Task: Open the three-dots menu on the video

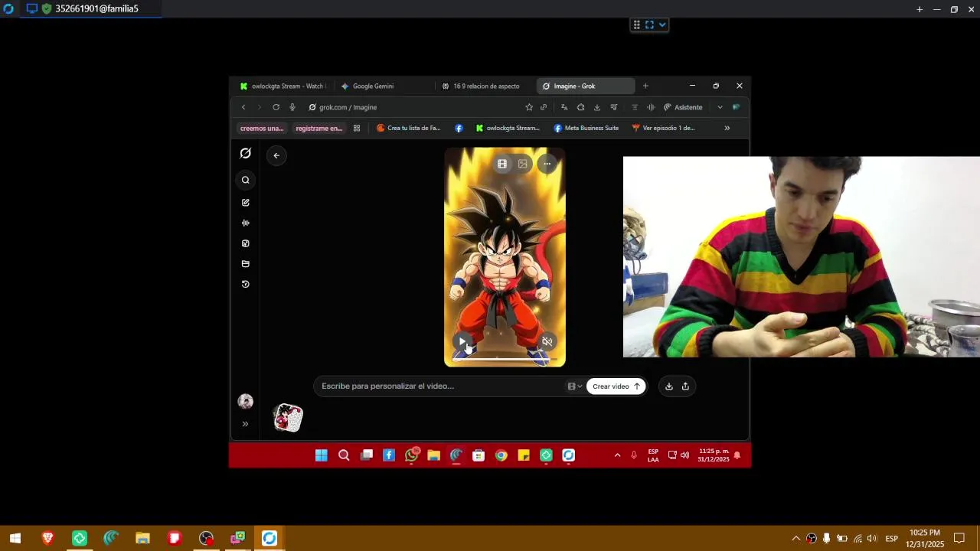Action: 547,164
